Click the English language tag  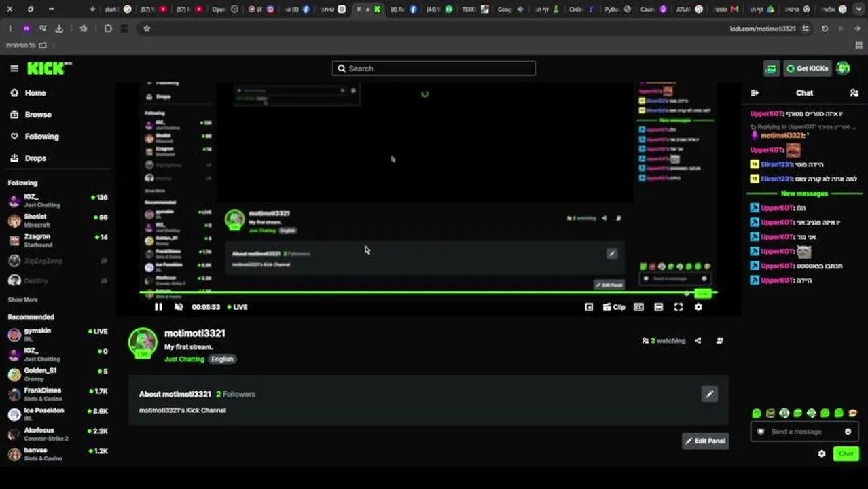[222, 359]
